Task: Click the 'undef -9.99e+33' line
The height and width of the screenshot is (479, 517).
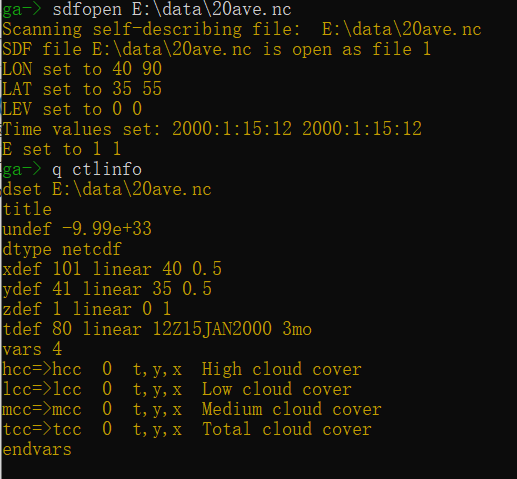Action: [77, 229]
